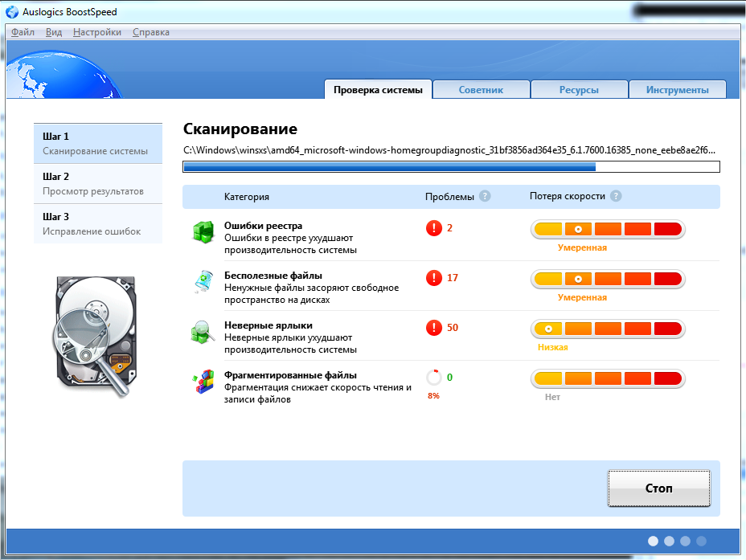Click the Проблемы column header
Viewport: 746px width, 560px height.
pos(449,197)
